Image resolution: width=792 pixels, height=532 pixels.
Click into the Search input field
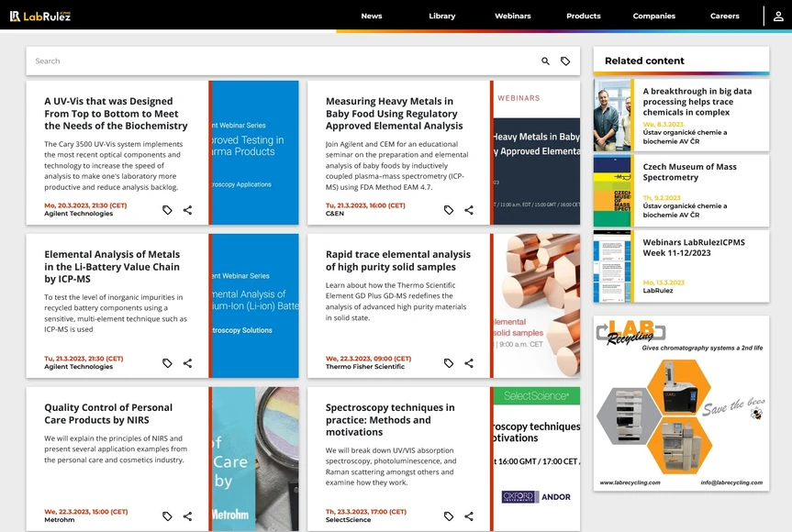click(x=283, y=61)
